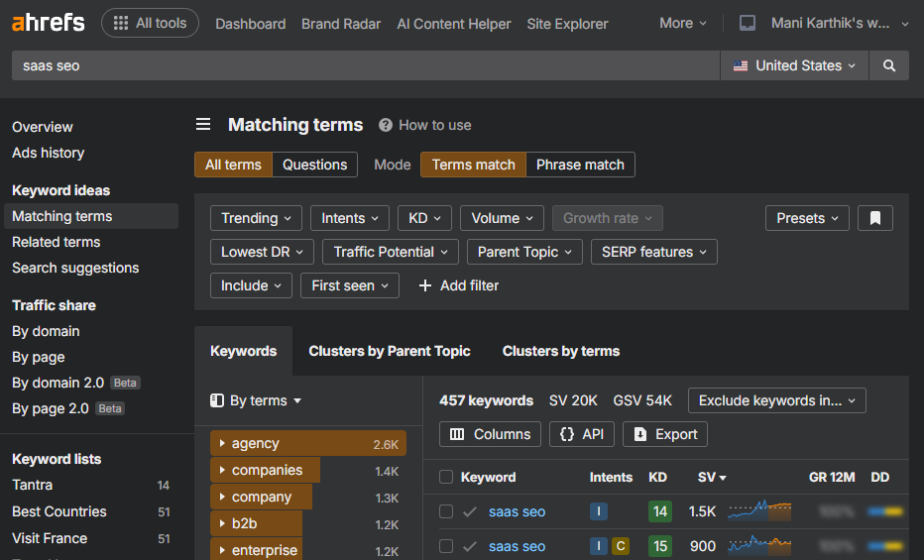Click the trend sparkline for SV 900 row
The image size is (924, 560).
(x=759, y=545)
